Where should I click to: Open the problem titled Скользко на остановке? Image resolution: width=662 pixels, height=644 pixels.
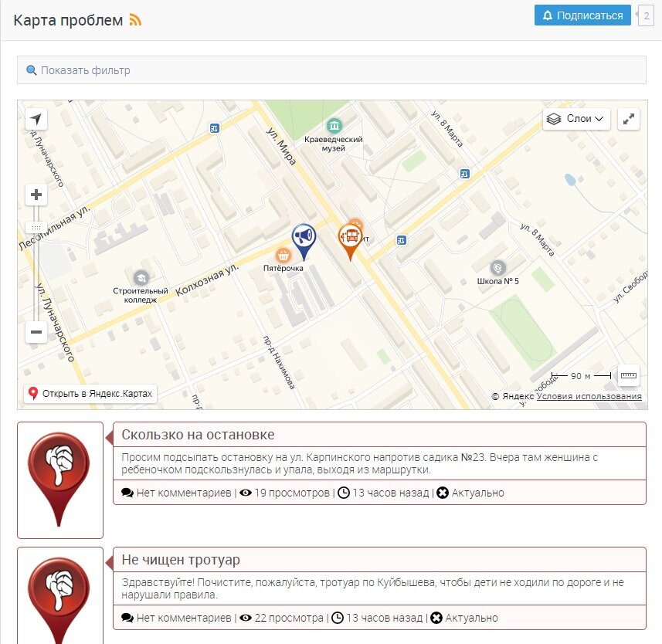click(198, 435)
